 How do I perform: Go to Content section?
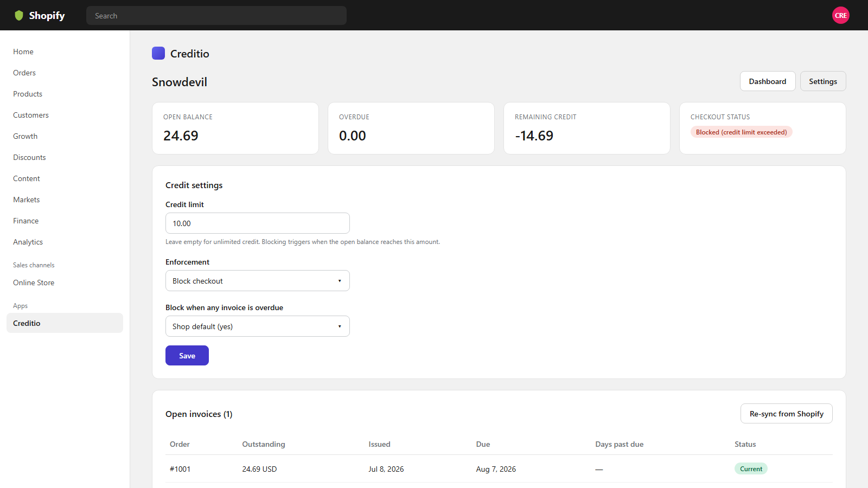coord(27,178)
